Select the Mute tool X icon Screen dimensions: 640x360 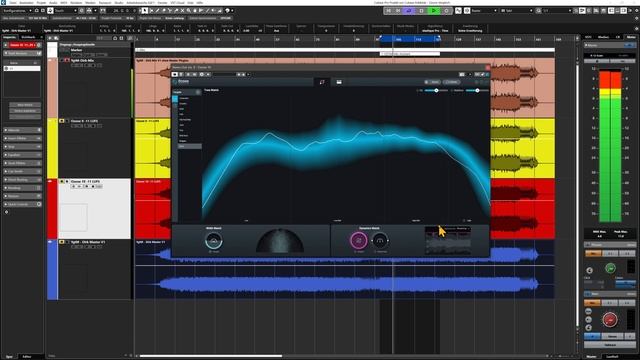tap(182, 11)
